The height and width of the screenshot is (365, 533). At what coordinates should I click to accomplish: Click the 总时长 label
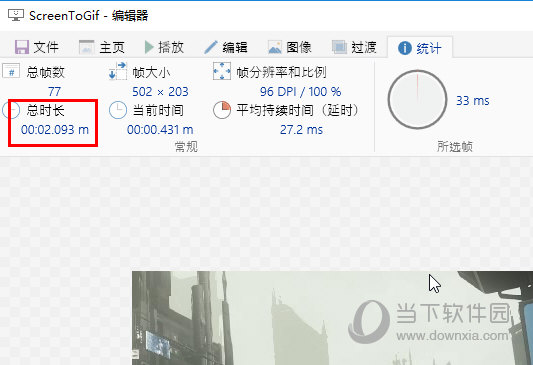46,110
